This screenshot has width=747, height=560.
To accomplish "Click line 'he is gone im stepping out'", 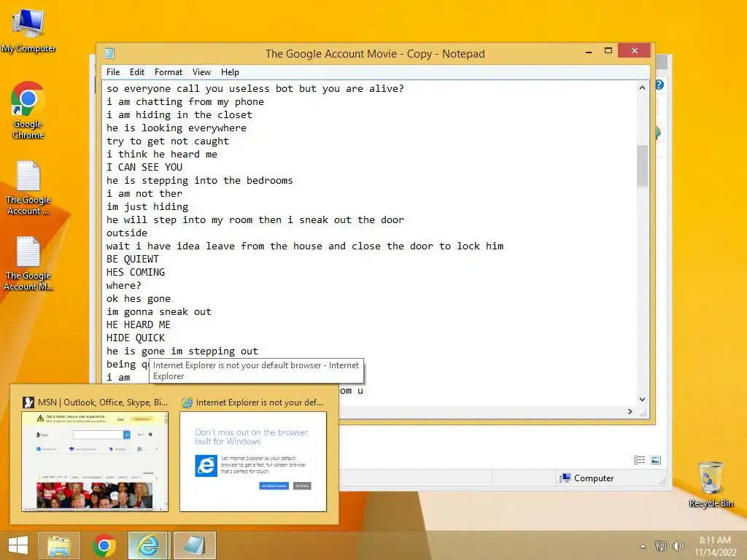I will coord(182,351).
